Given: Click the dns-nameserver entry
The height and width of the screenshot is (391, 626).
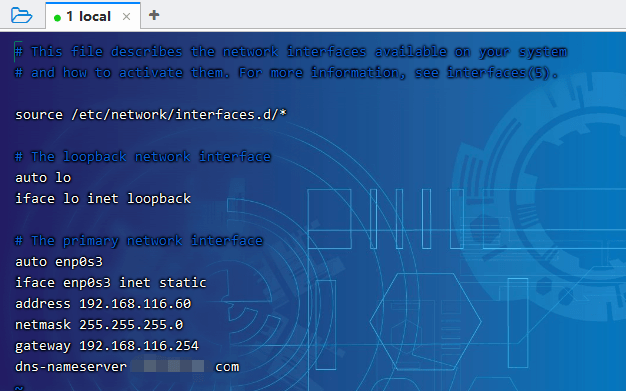Looking at the screenshot, I should pyautogui.click(x=127, y=367).
